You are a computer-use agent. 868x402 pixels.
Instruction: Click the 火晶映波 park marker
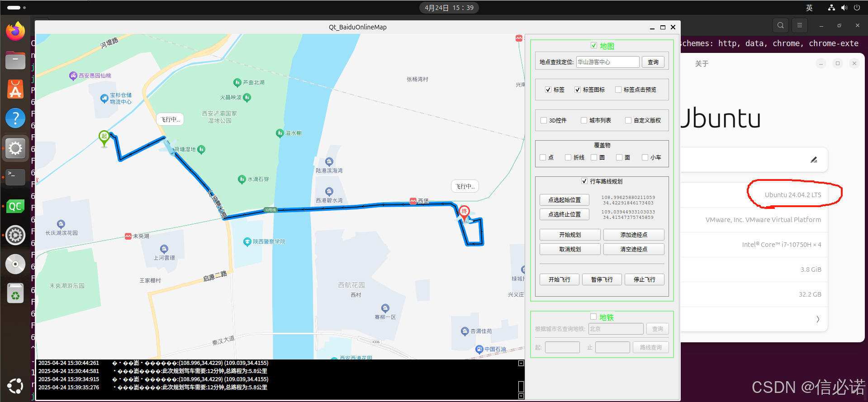pos(247,97)
